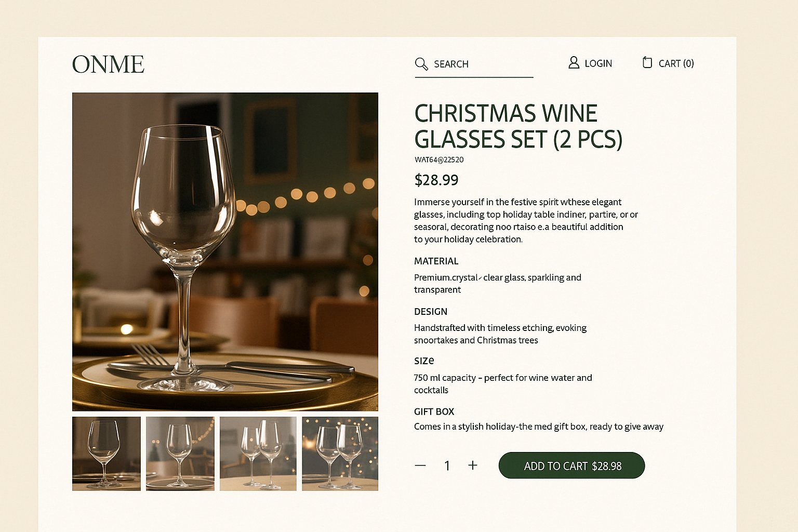Click the quantity value showing 1
This screenshot has height=532, width=798.
[447, 465]
